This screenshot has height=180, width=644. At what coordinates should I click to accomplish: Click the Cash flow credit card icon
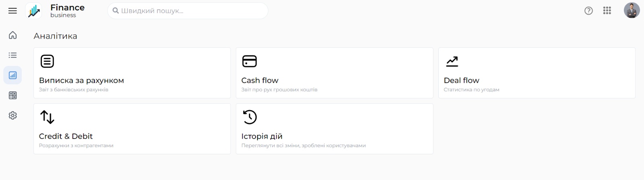[x=250, y=61]
